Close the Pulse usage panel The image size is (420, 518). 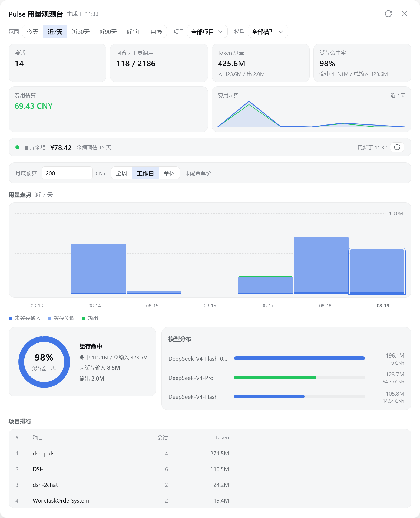click(405, 14)
